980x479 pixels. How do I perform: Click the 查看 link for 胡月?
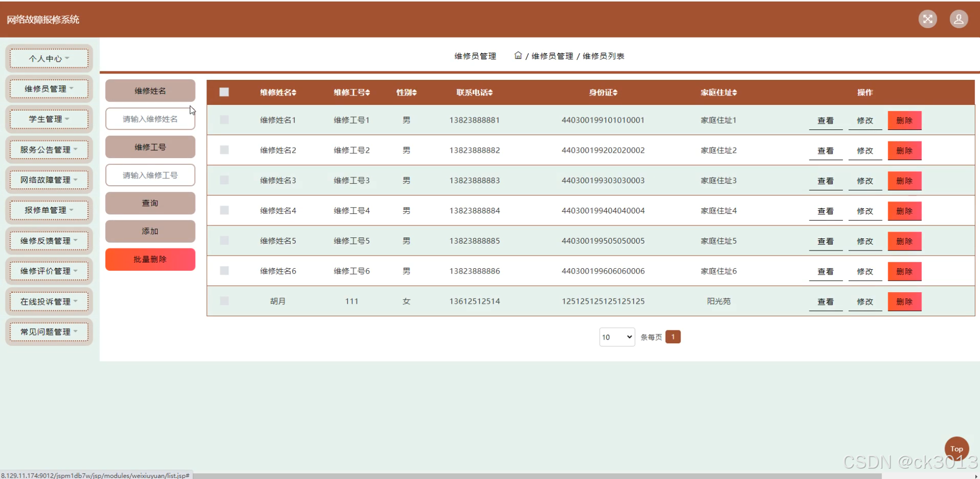tap(825, 302)
